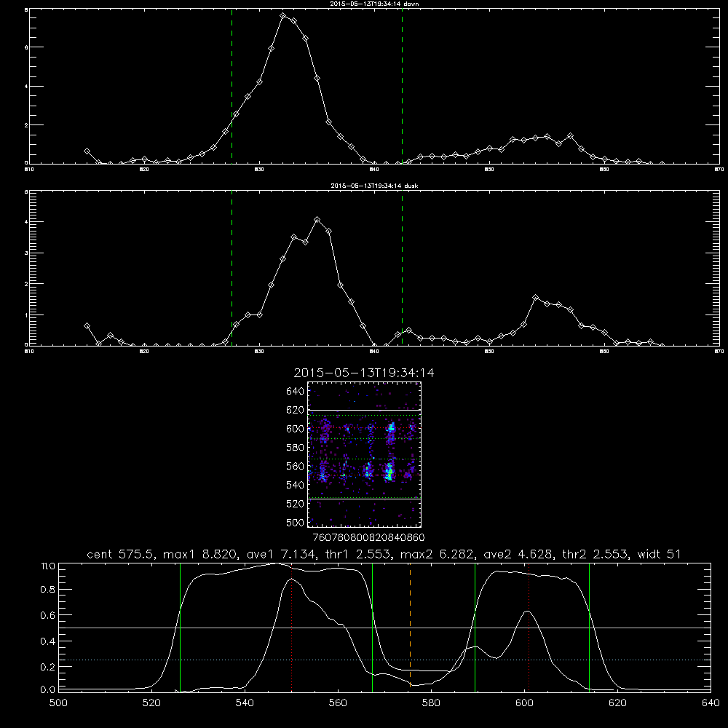This screenshot has height=728, width=728.
Task: Click the 0.4 label on bottom plot y-axis
Action: point(48,641)
